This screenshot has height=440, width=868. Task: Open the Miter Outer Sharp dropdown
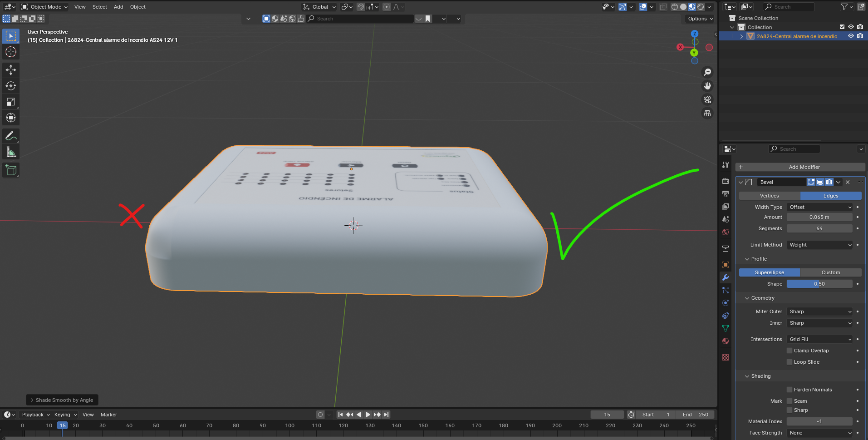pyautogui.click(x=820, y=311)
